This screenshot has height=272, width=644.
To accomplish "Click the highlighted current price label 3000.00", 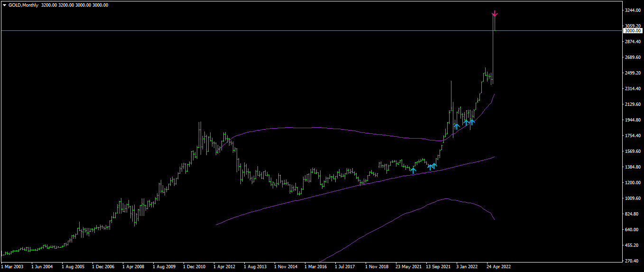I will point(633,31).
